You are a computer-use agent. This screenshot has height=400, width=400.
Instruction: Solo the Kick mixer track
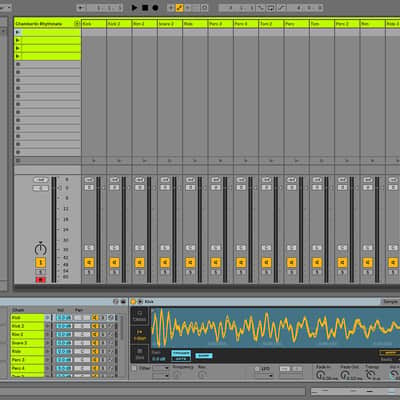tap(89, 272)
